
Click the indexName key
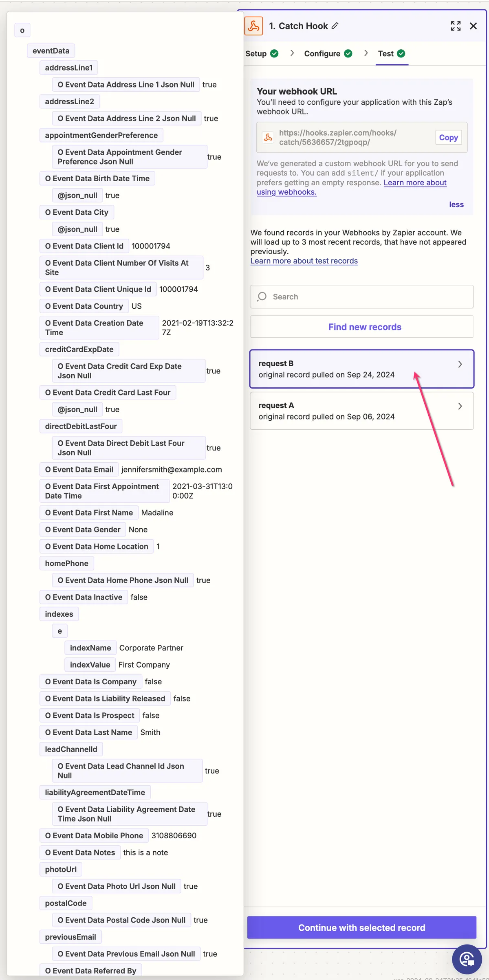pos(90,648)
